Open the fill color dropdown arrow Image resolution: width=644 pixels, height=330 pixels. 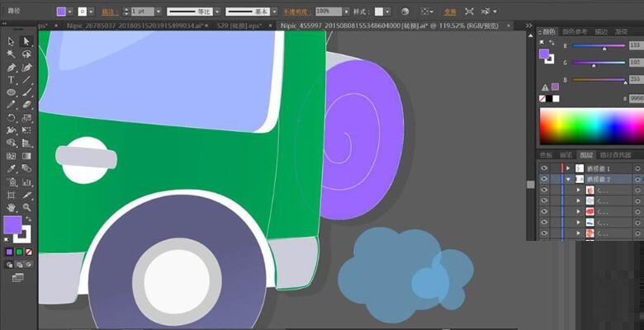(x=71, y=12)
